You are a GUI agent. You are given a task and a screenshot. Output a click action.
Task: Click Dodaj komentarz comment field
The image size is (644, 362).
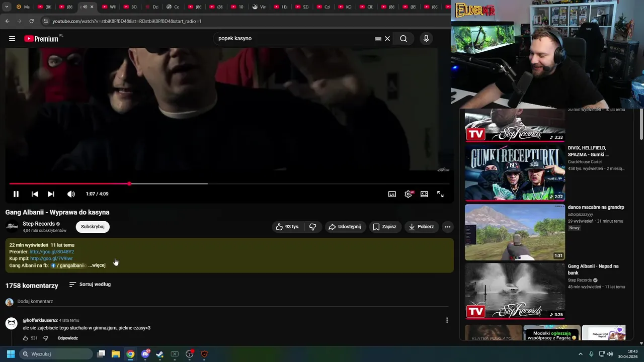(233, 302)
